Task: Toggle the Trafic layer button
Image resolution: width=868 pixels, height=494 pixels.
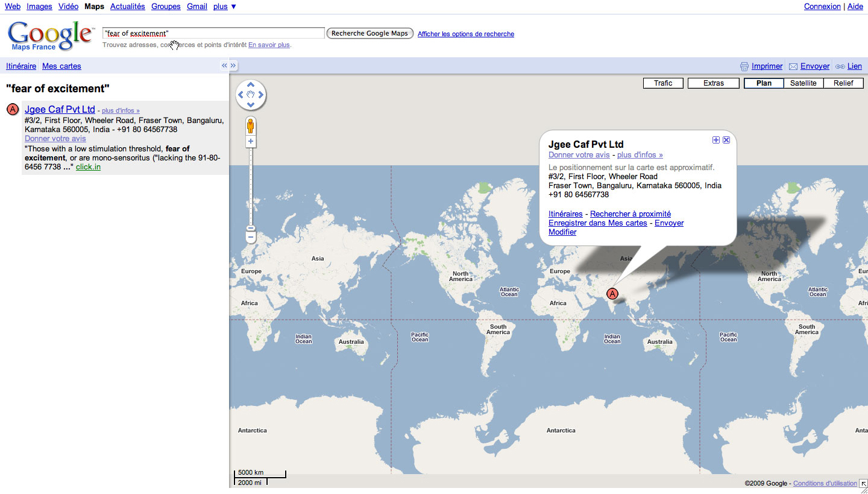Action: [x=663, y=83]
